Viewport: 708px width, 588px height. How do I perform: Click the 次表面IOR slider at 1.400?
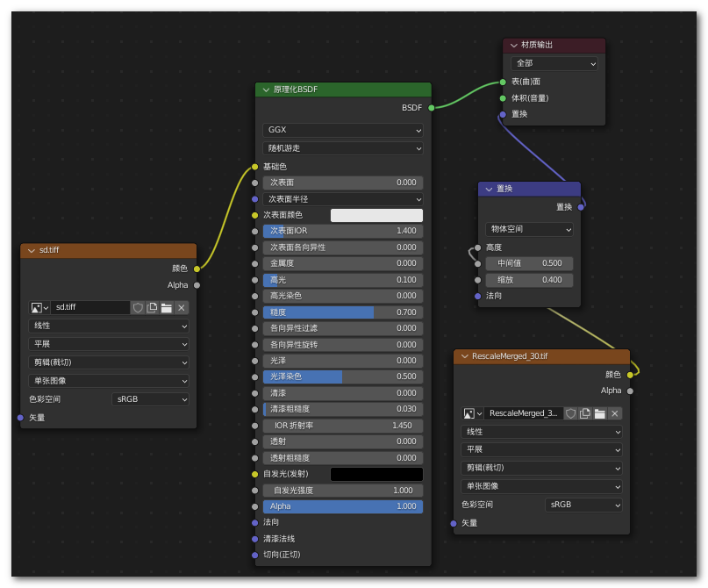[x=343, y=231]
